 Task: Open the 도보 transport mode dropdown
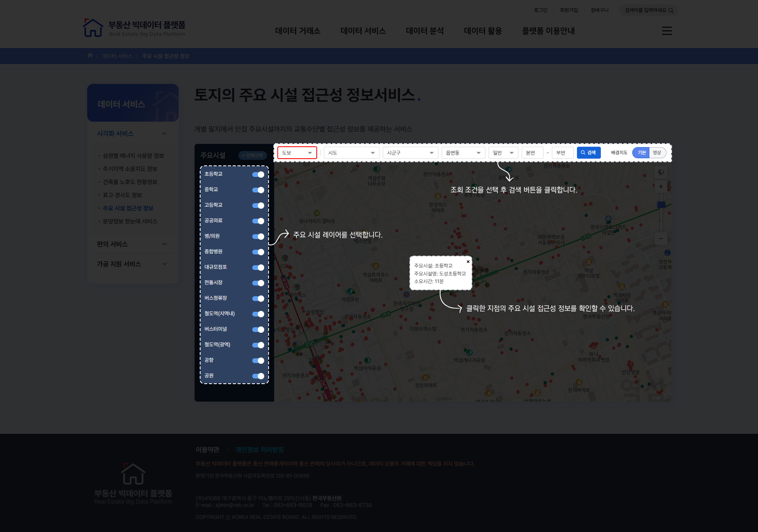tap(297, 153)
